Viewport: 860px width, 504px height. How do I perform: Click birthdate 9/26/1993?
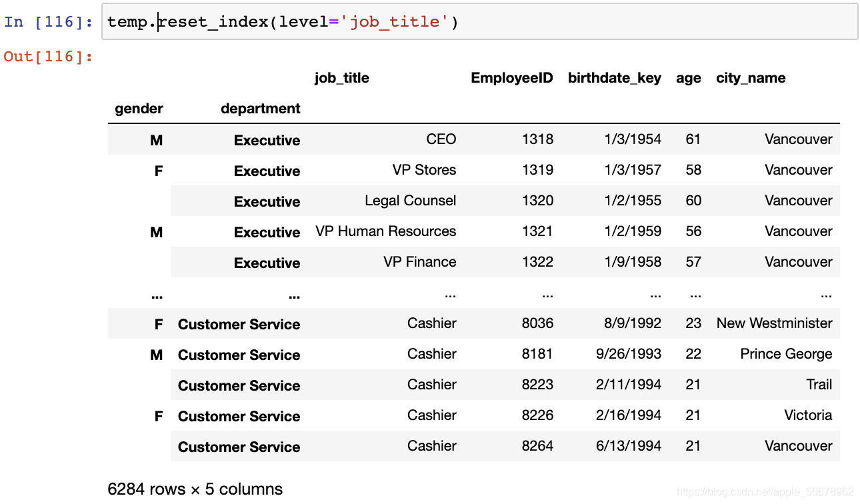click(x=629, y=354)
